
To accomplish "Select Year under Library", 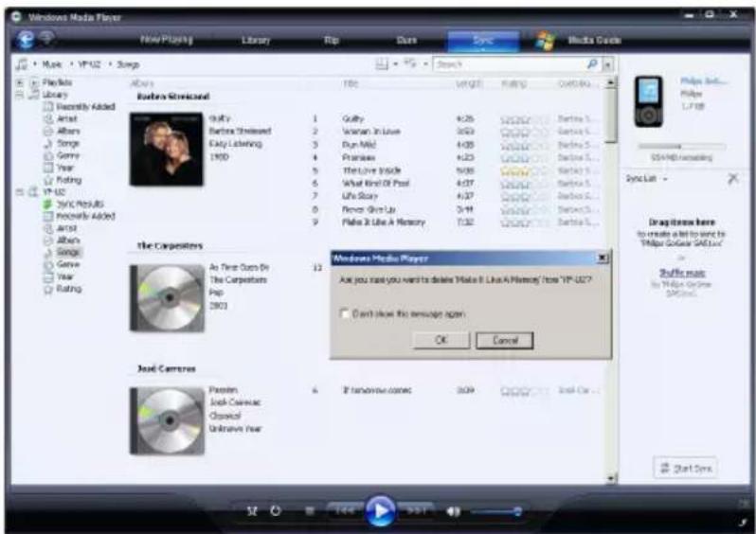I will pos(65,168).
